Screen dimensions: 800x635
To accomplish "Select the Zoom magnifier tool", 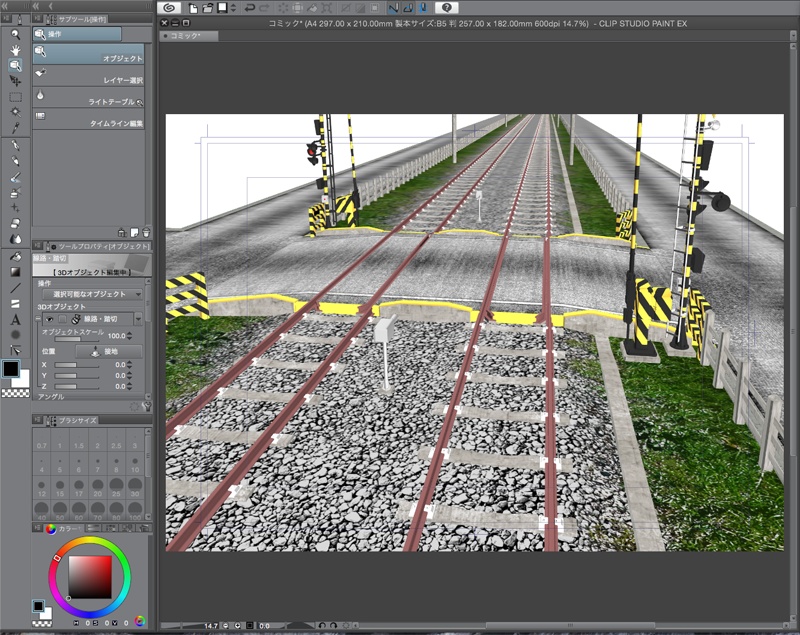I will tap(15, 35).
